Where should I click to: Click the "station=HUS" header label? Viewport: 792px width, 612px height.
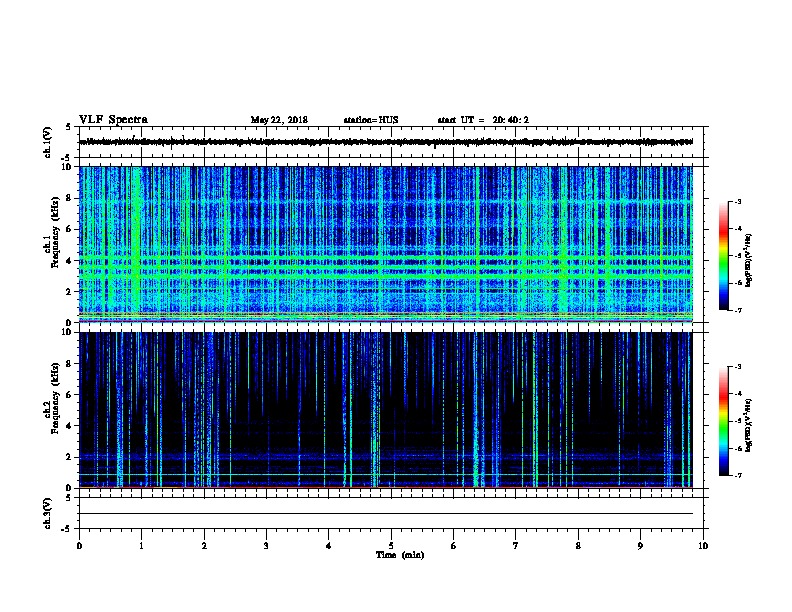tap(371, 120)
